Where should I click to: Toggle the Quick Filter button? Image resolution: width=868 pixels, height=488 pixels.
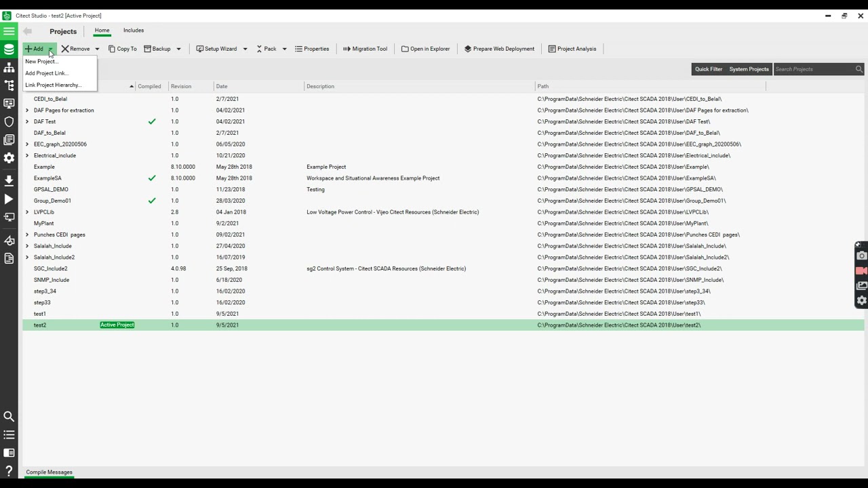709,69
